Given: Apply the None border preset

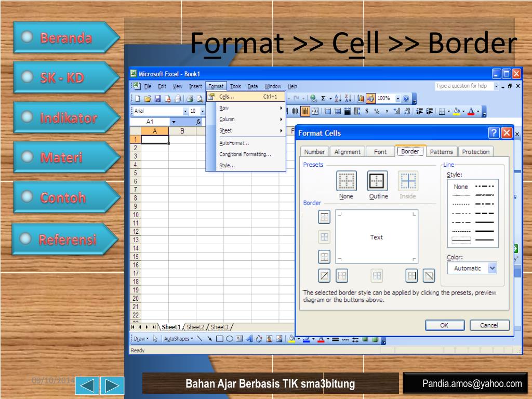Looking at the screenshot, I should click(x=346, y=181).
